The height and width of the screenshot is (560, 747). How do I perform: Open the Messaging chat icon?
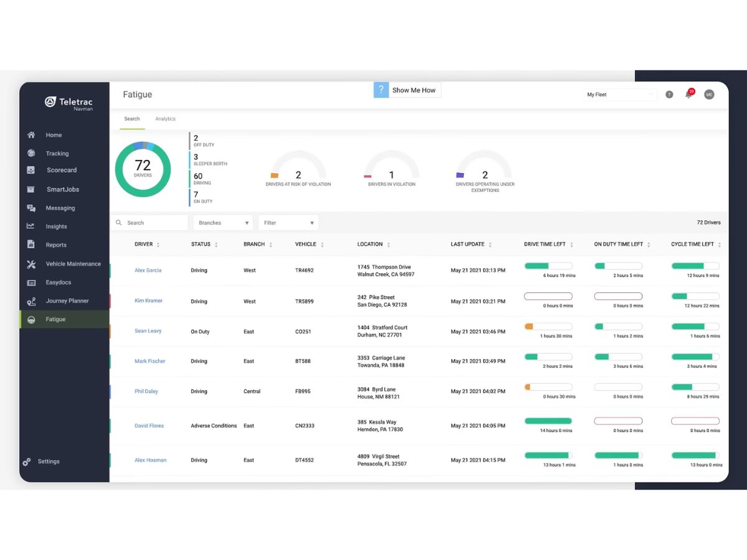[31, 208]
